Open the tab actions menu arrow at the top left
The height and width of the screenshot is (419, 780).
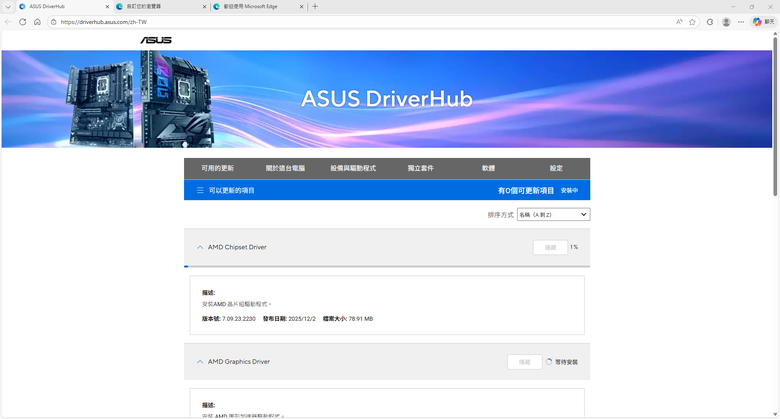7,7
